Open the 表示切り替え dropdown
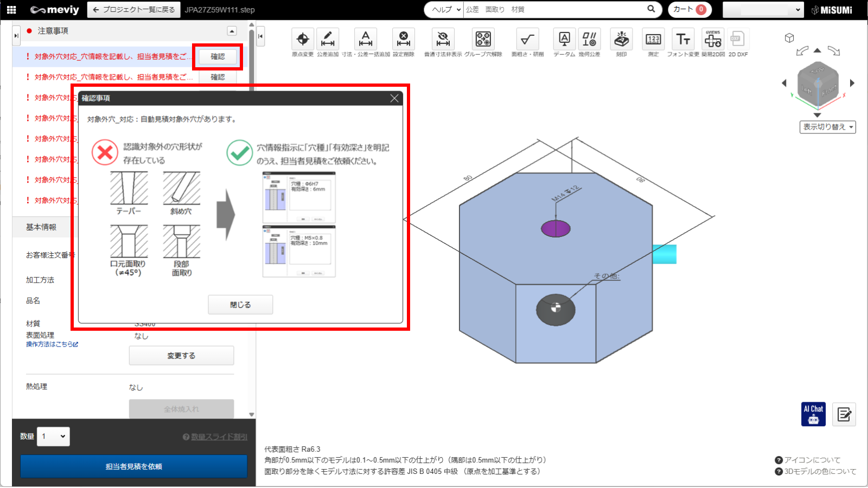 coord(827,127)
